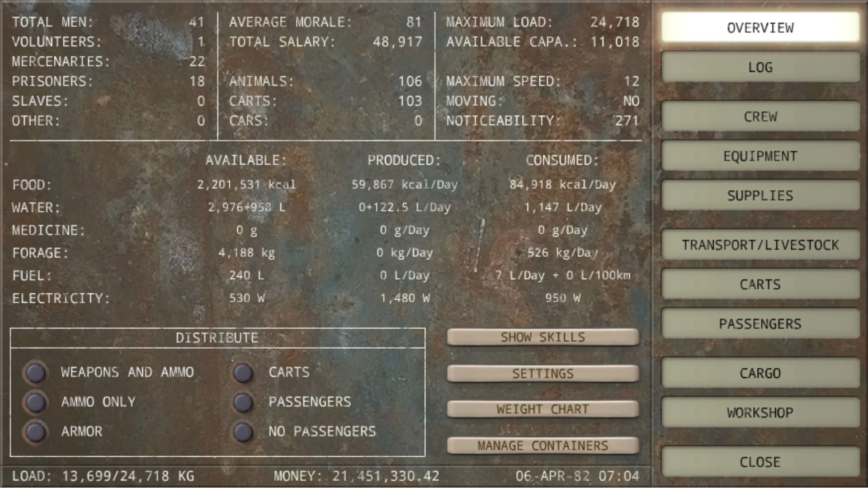Go to the Equipment tab
This screenshot has width=868, height=488.
pos(760,156)
